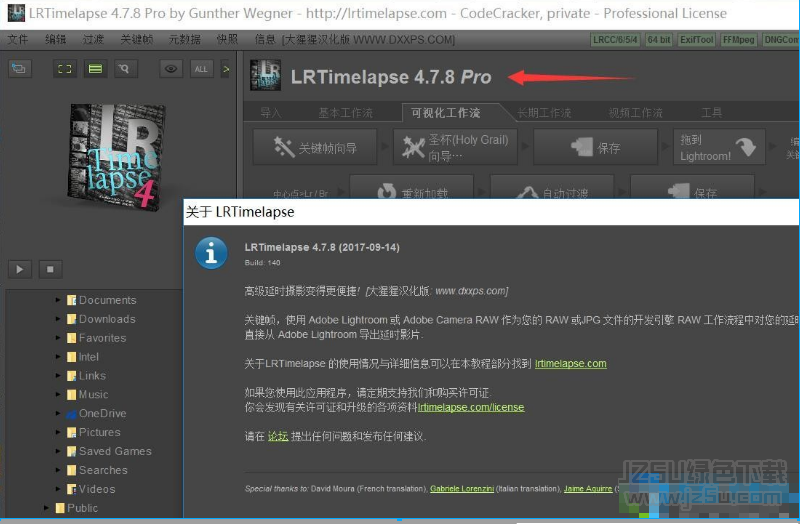Click the 关键帧向导 wizard button
Viewport: 800px width, 524px height.
point(315,147)
